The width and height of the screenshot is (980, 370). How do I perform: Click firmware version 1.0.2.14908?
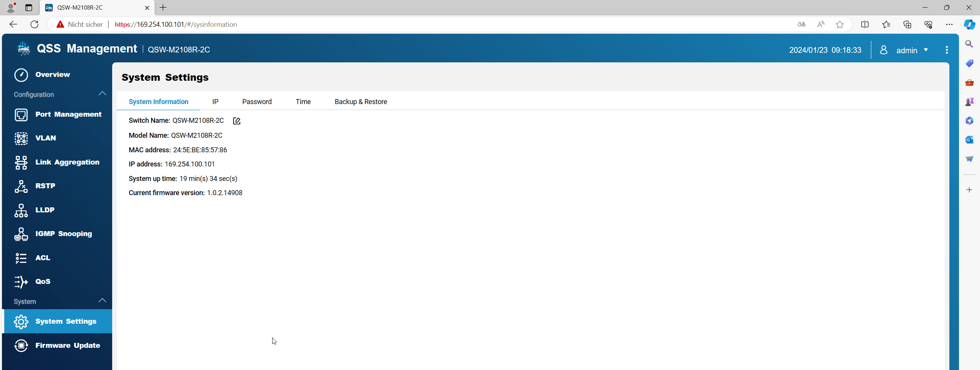tap(225, 193)
